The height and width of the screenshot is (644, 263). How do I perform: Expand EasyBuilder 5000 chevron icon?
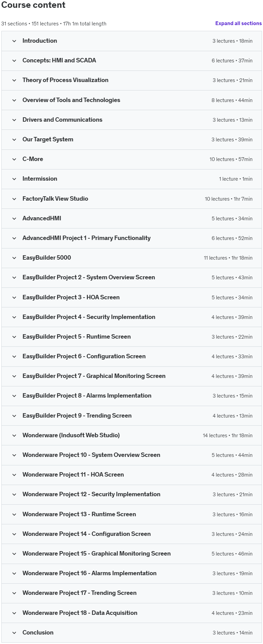click(14, 258)
